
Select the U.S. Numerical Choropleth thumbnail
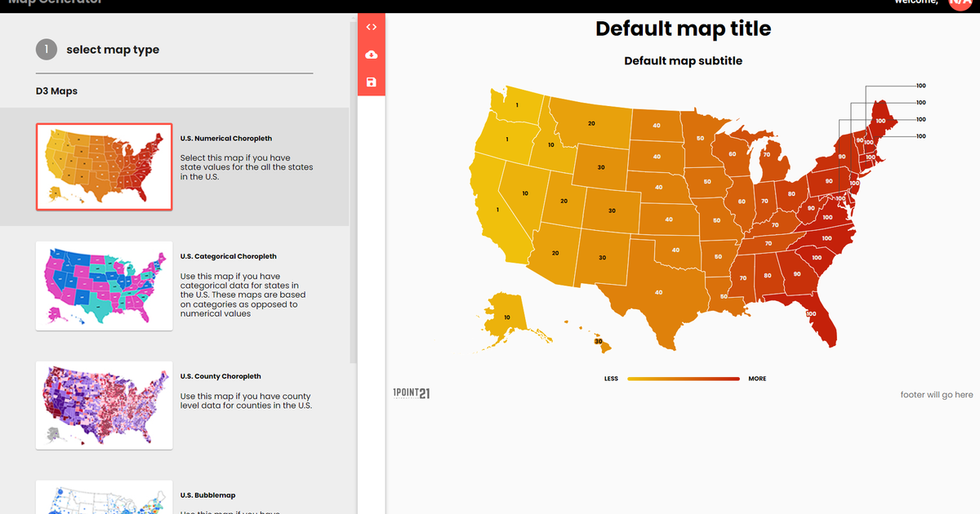[x=104, y=166]
